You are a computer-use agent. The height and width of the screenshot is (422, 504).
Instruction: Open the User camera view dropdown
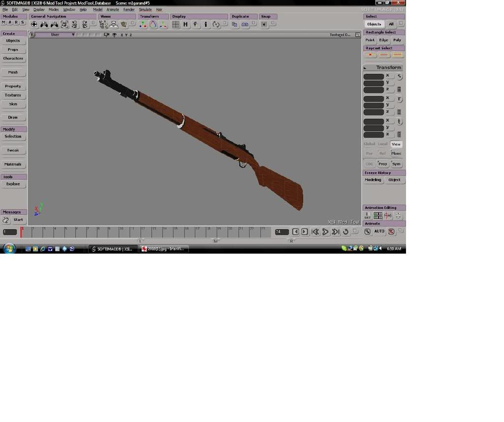click(x=55, y=35)
